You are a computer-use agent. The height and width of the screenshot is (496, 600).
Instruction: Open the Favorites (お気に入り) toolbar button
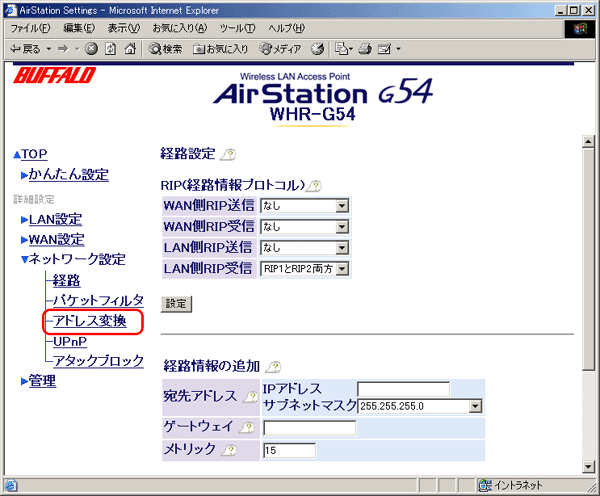(x=220, y=49)
